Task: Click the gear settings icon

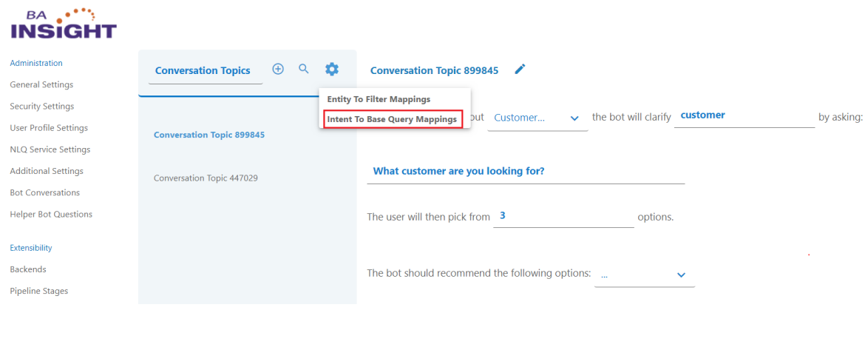Action: (x=332, y=69)
